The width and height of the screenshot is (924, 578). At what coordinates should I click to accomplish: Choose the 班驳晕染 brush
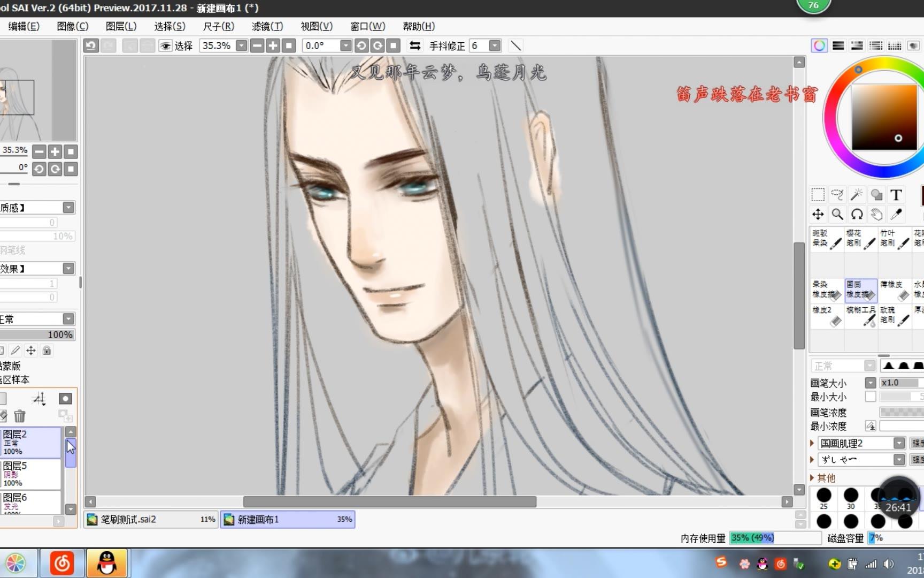click(x=827, y=239)
